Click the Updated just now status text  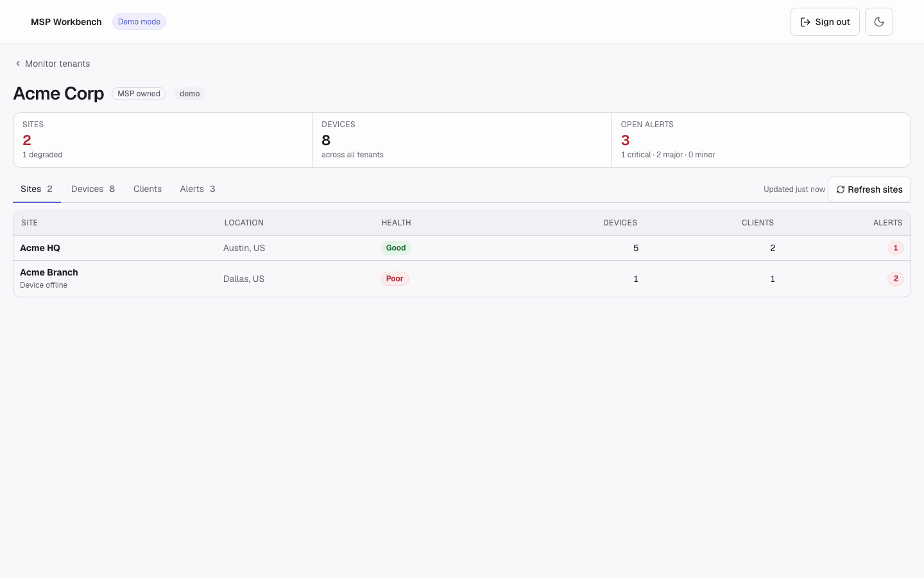(794, 189)
